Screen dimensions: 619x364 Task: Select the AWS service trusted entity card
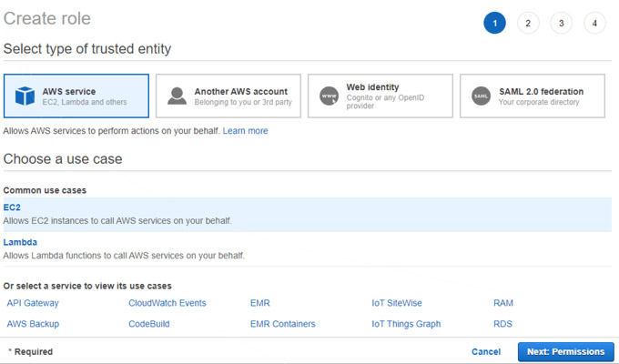point(76,96)
